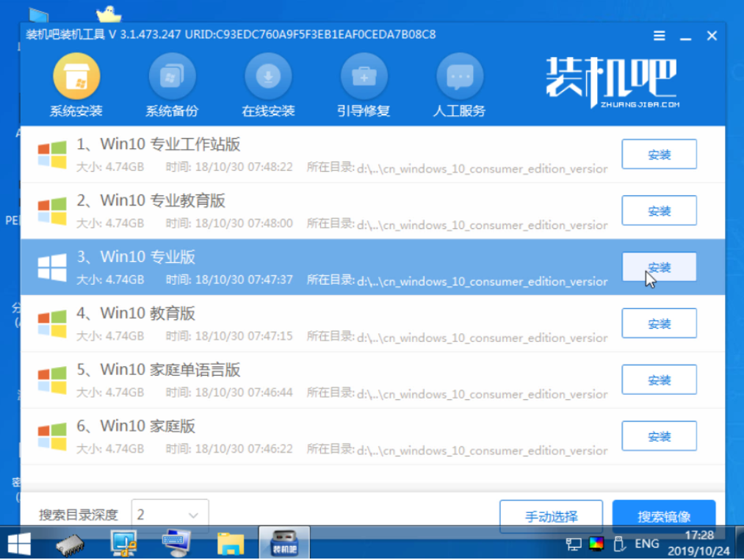Click timestamp 18/10/30 07:48:22
744x560 pixels.
[244, 167]
